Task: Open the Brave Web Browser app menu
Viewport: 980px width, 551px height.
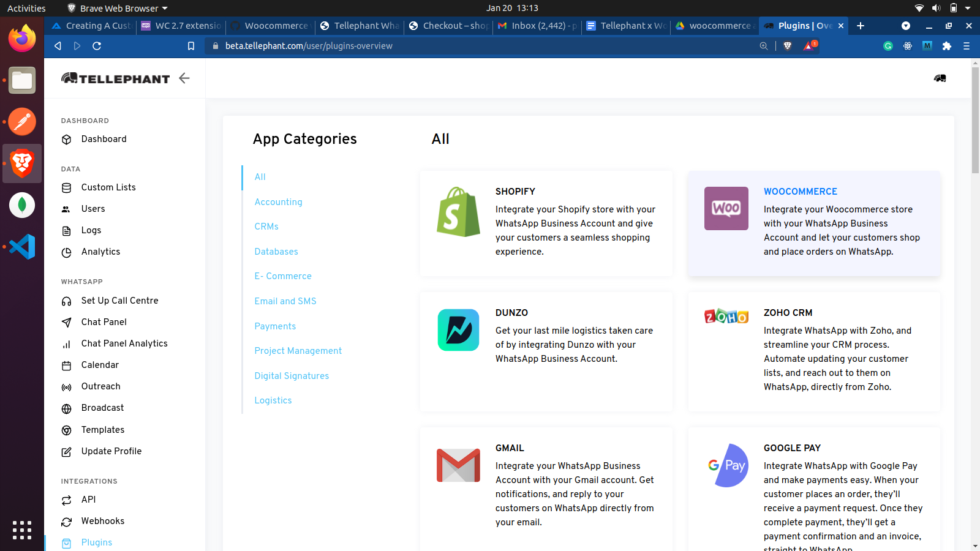Action: click(x=117, y=9)
